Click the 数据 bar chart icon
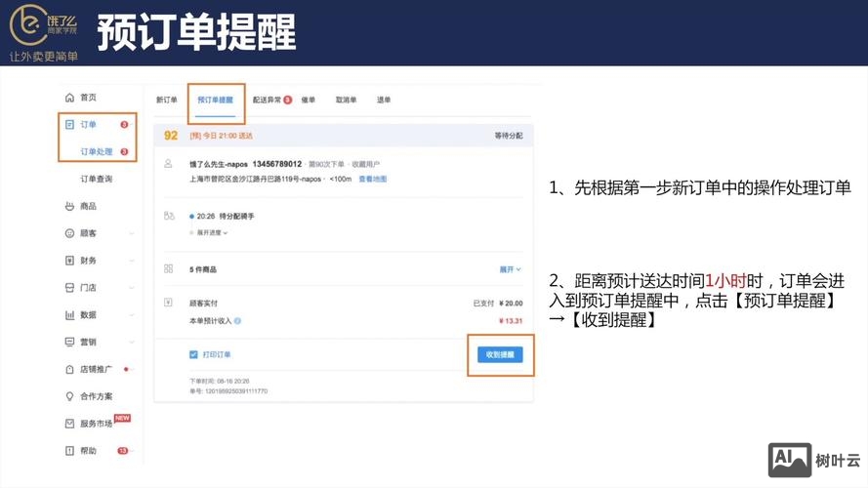This screenshot has height=488, width=868. pyautogui.click(x=69, y=315)
